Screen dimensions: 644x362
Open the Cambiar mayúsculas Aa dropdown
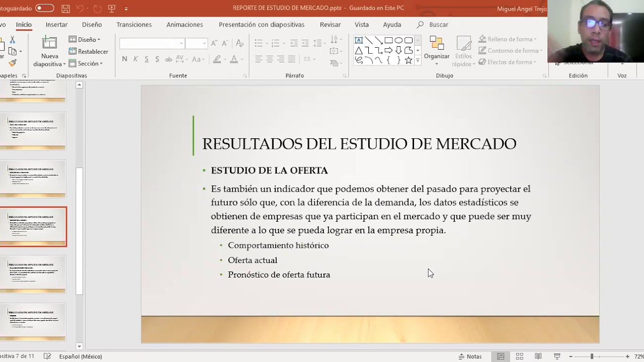click(x=198, y=59)
